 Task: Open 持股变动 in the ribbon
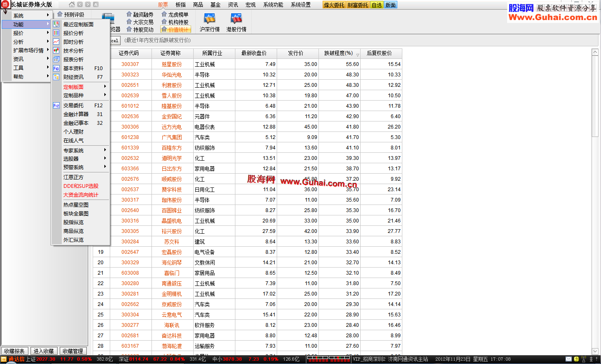tap(140, 30)
